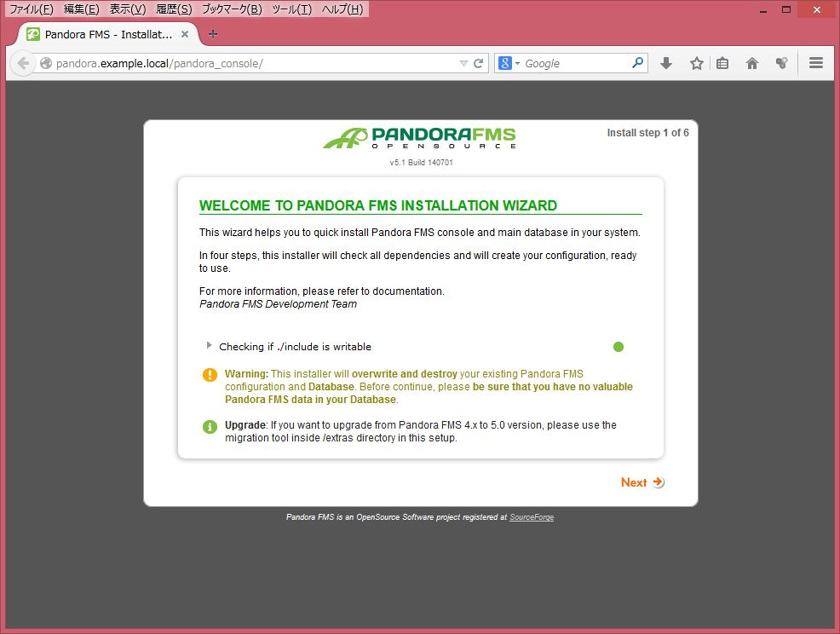The image size is (840, 634).
Task: Open the Firefox hamburger menu
Action: click(x=816, y=63)
